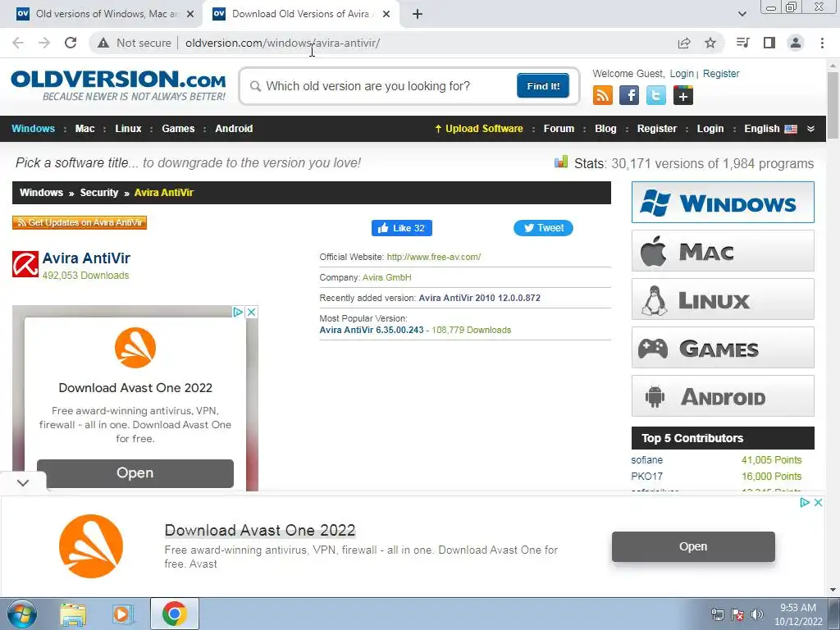Click Upload Software link
This screenshot has width=840, height=630.
pos(478,129)
